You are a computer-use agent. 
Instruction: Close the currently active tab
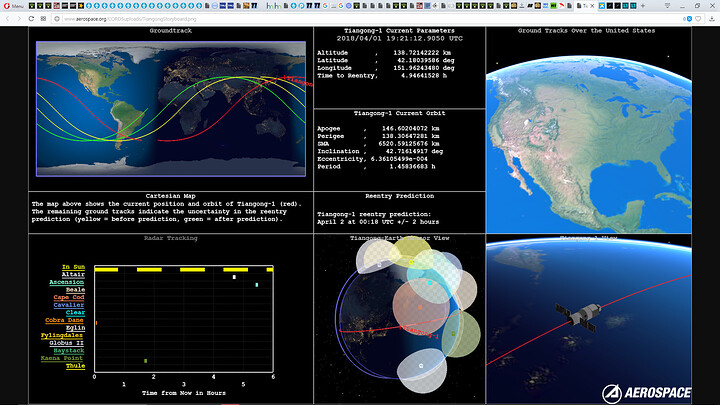click(x=592, y=6)
